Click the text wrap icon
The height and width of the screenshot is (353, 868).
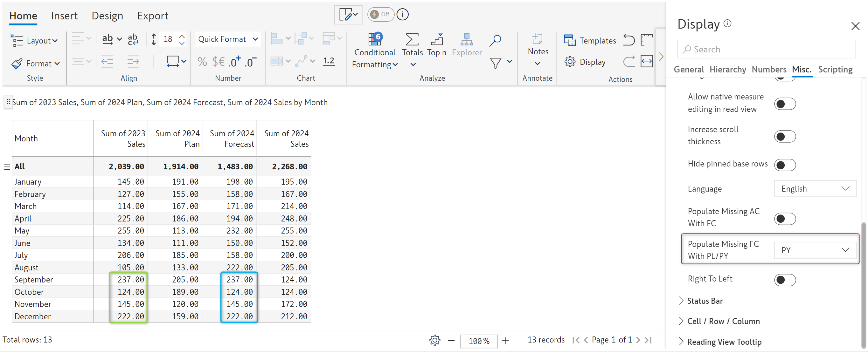coord(133,40)
